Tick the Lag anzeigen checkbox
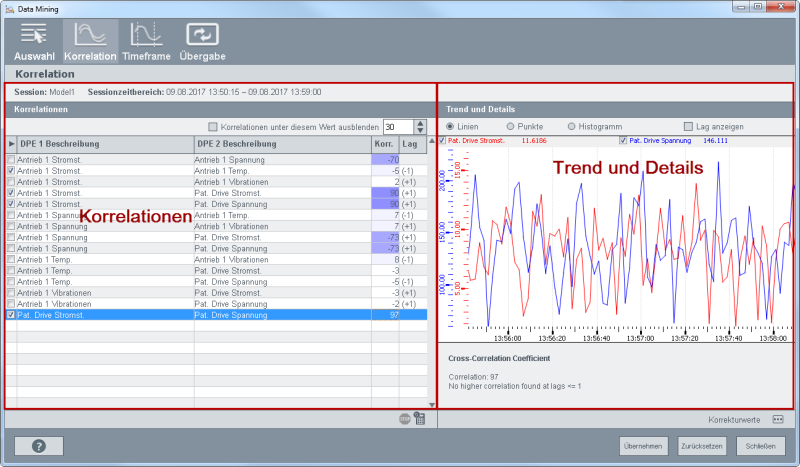Screen dimensions: 800x467 click(688, 127)
